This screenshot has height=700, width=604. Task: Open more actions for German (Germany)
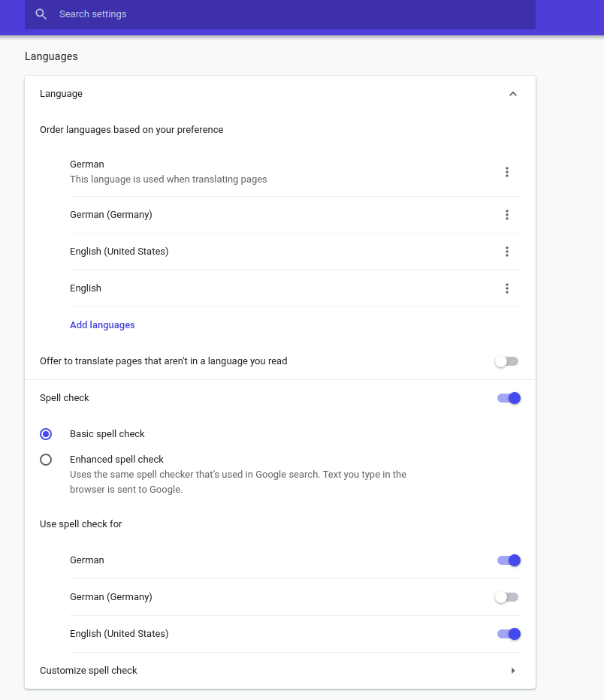(x=507, y=215)
